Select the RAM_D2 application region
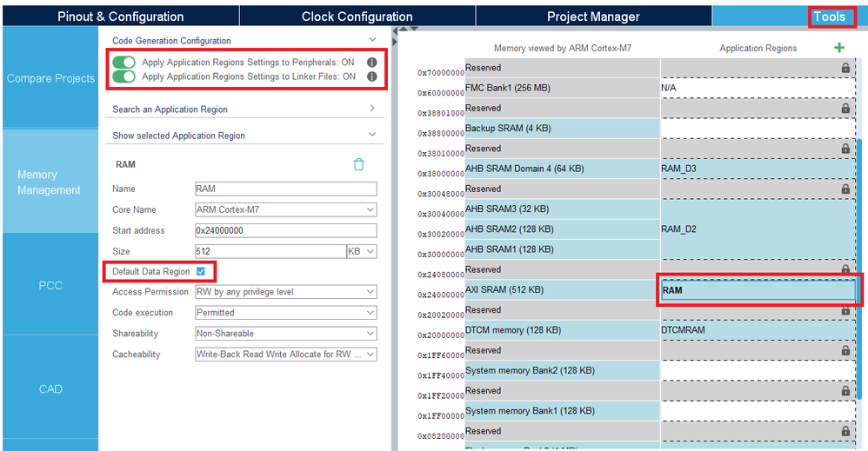Image resolution: width=868 pixels, height=451 pixels. [x=758, y=229]
